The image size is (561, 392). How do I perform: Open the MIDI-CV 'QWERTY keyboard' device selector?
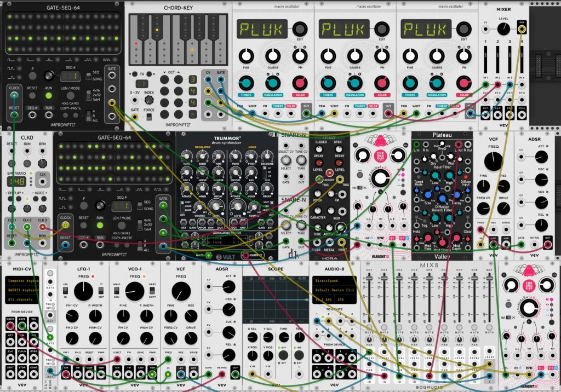(x=21, y=290)
